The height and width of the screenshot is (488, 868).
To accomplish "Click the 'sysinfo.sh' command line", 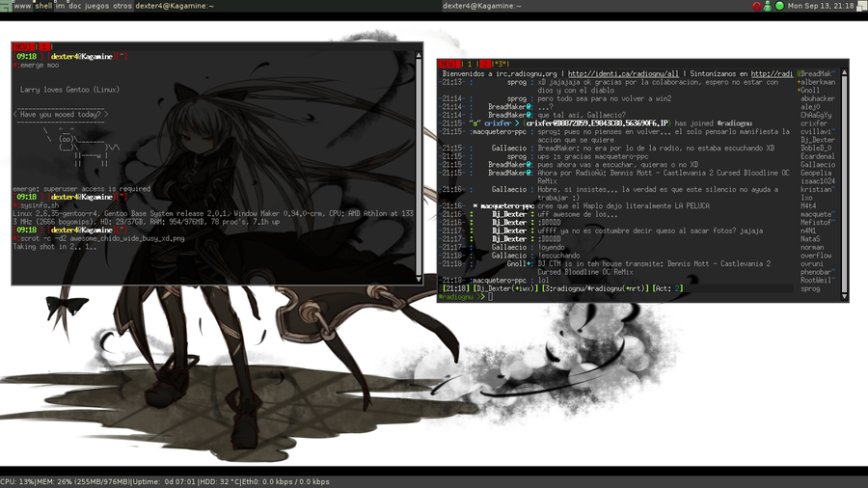I will point(36,205).
